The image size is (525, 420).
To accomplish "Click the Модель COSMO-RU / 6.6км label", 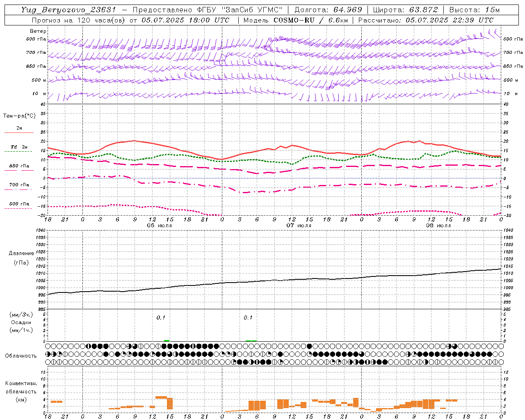I will 295,20.
